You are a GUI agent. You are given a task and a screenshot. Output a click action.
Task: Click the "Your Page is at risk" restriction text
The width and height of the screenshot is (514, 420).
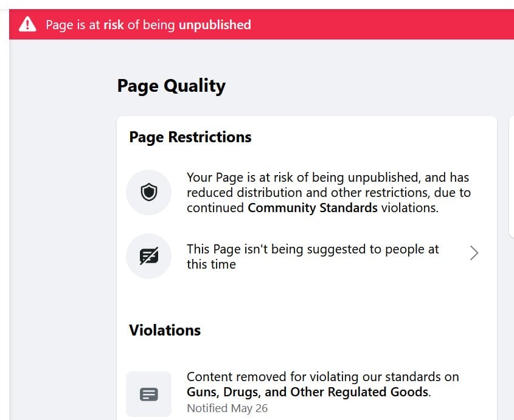tap(327, 177)
